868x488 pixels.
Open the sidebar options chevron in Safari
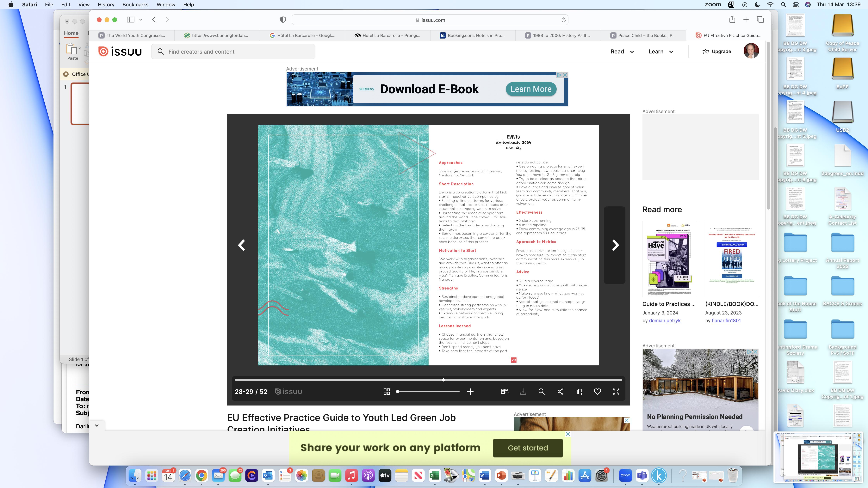point(140,20)
